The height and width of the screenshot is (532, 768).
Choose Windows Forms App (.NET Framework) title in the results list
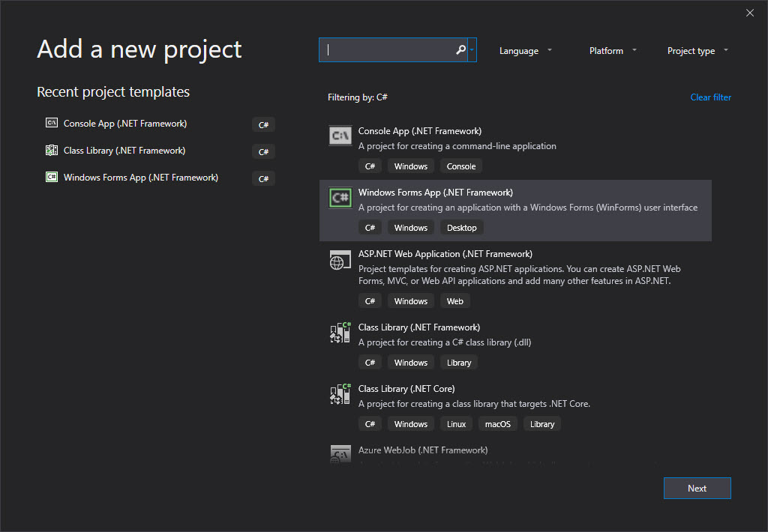tap(436, 193)
